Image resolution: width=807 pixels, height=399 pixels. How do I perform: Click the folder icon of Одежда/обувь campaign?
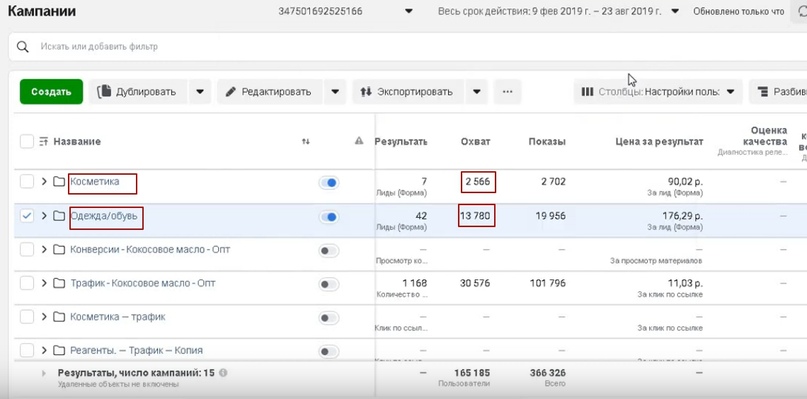click(59, 216)
